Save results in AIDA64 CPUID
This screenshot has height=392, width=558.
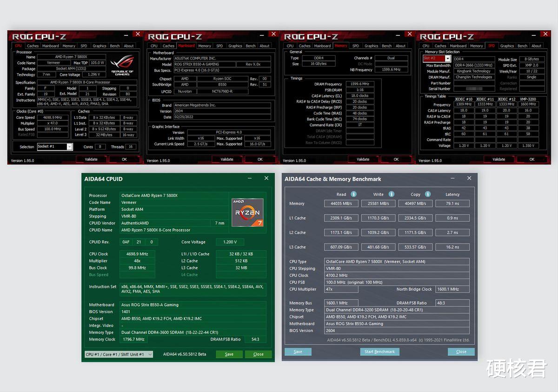click(229, 354)
